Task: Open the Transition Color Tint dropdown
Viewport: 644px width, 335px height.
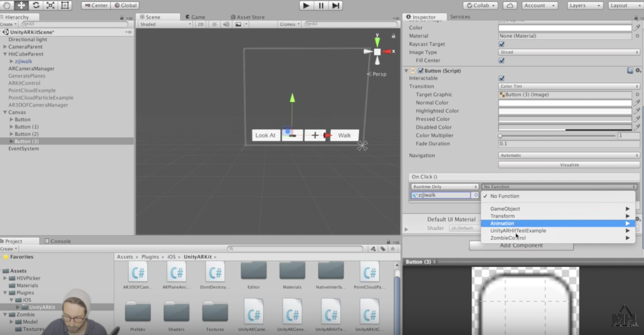Action: [569, 86]
